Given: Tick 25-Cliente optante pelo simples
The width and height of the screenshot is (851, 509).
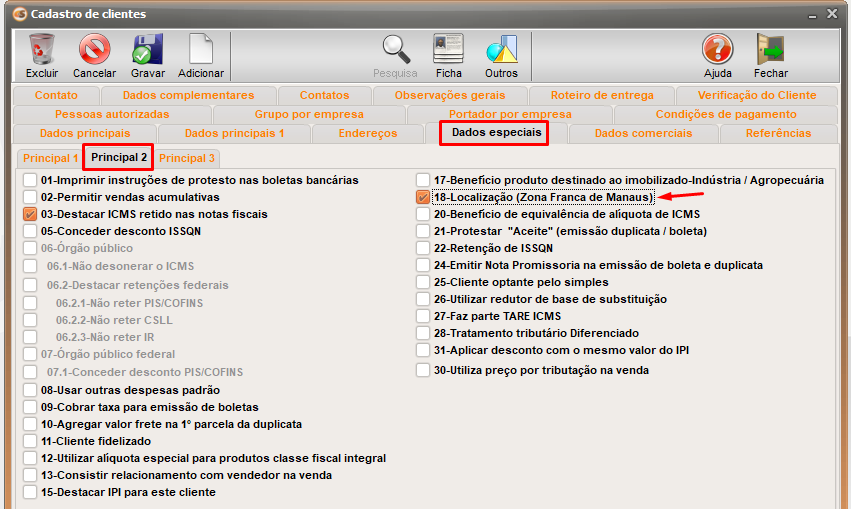Looking at the screenshot, I should (423, 283).
